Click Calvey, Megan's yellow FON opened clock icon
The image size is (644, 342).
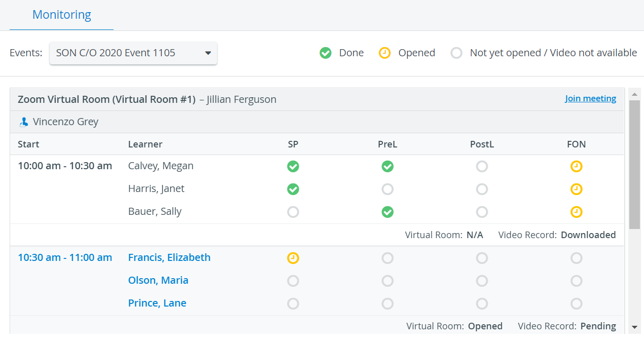(576, 166)
